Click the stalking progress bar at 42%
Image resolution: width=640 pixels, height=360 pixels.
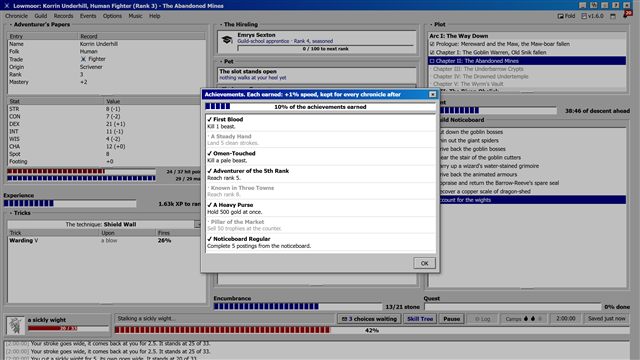pos(372,330)
